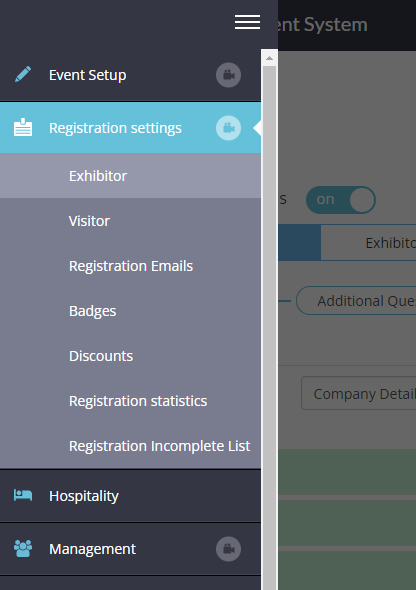
Task: Click the hamburger menu icon
Action: pos(247,22)
